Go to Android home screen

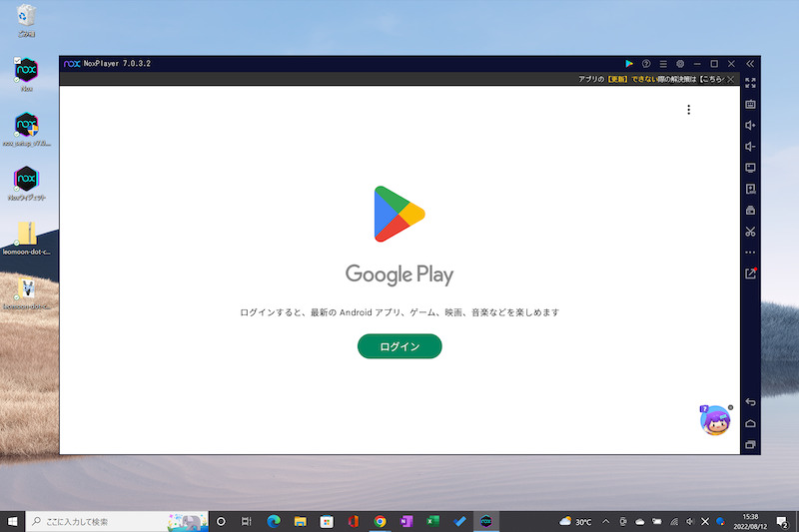tap(750, 423)
